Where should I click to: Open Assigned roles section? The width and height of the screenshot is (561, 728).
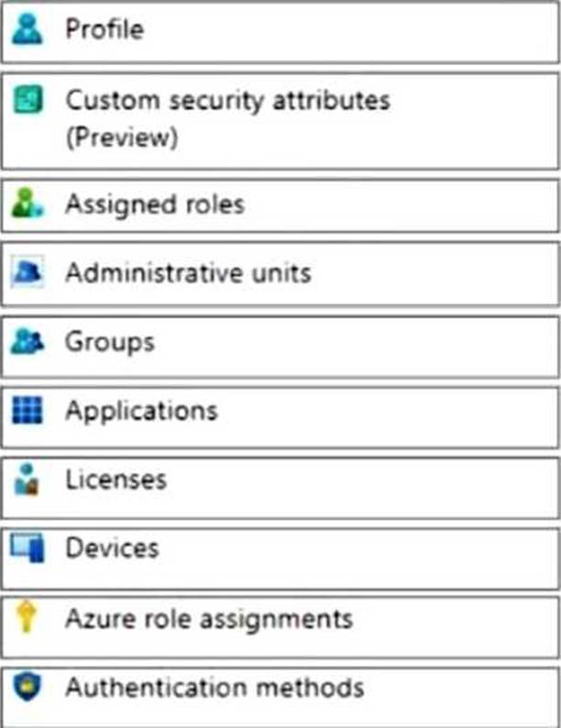pyautogui.click(x=154, y=204)
